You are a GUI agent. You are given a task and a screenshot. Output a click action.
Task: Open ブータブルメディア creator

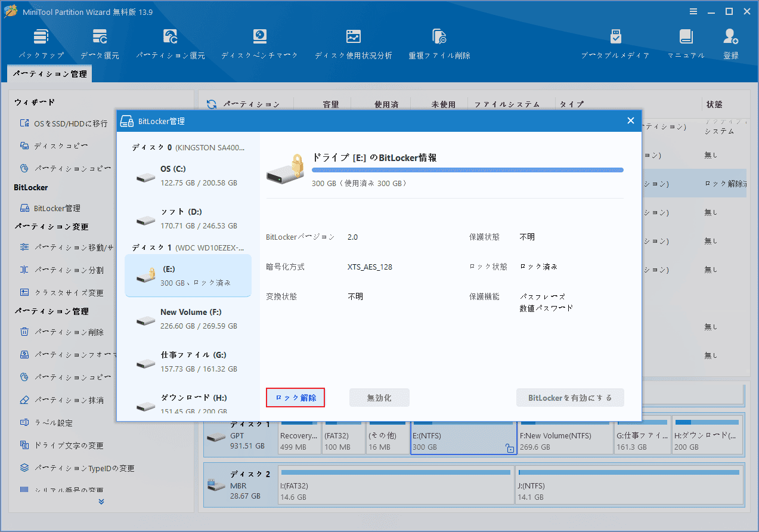(616, 45)
